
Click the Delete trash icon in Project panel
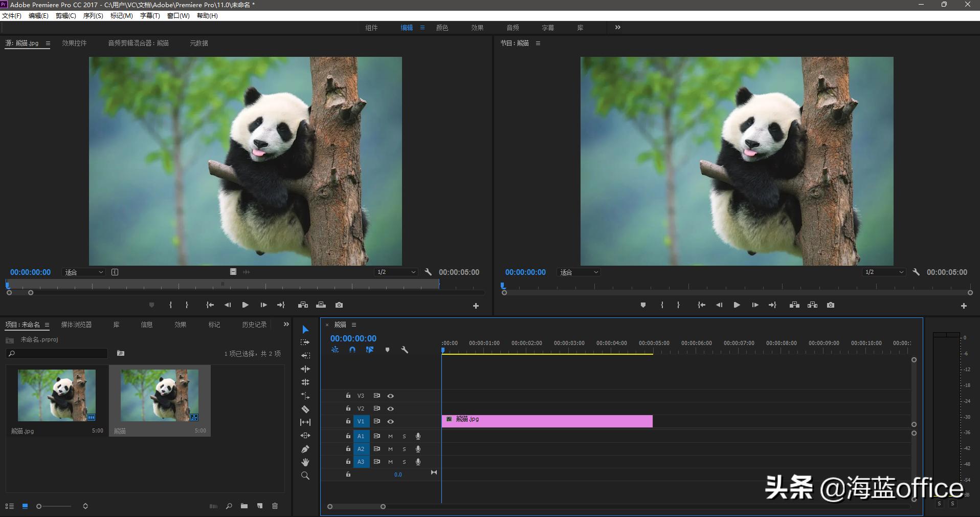click(x=275, y=506)
